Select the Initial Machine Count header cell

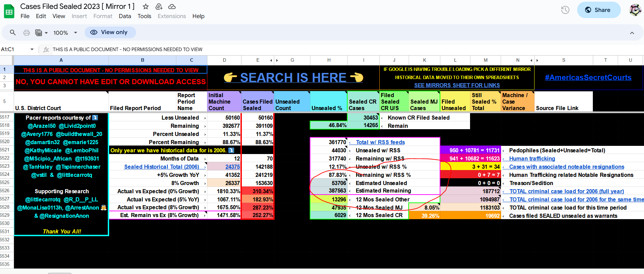point(224,101)
